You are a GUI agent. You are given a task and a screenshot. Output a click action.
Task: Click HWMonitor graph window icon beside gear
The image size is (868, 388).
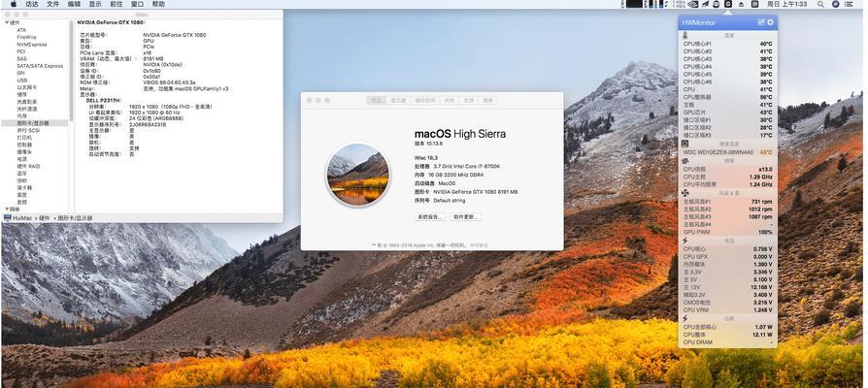click(x=761, y=22)
